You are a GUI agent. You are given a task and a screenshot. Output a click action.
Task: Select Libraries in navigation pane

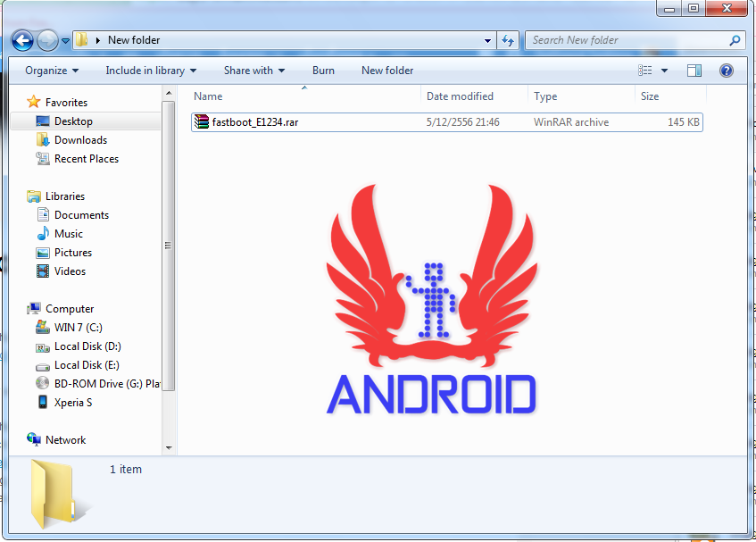pos(65,196)
